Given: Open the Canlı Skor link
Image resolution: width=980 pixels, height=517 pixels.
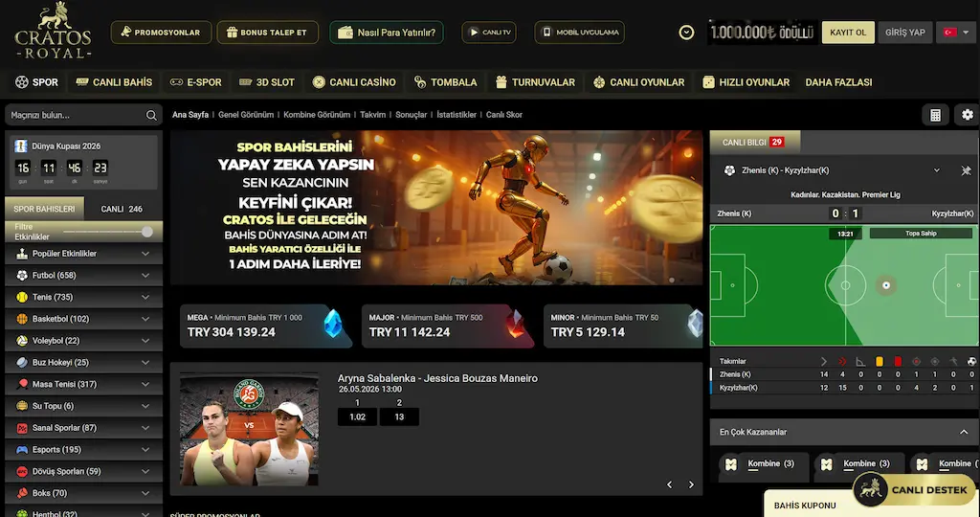Looking at the screenshot, I should click(x=504, y=115).
